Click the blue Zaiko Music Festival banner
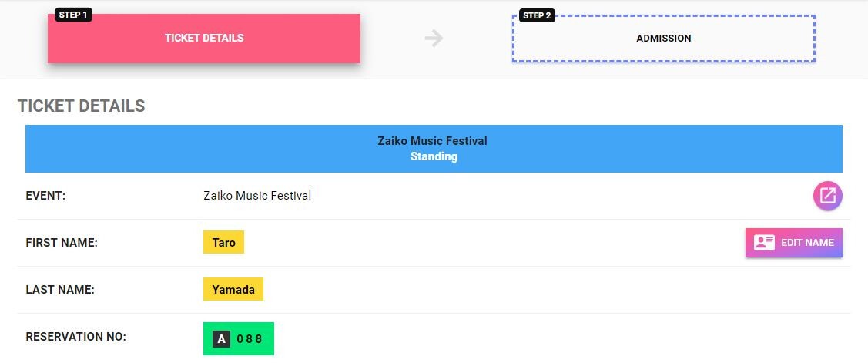Image resolution: width=868 pixels, height=363 pixels. pos(434,149)
